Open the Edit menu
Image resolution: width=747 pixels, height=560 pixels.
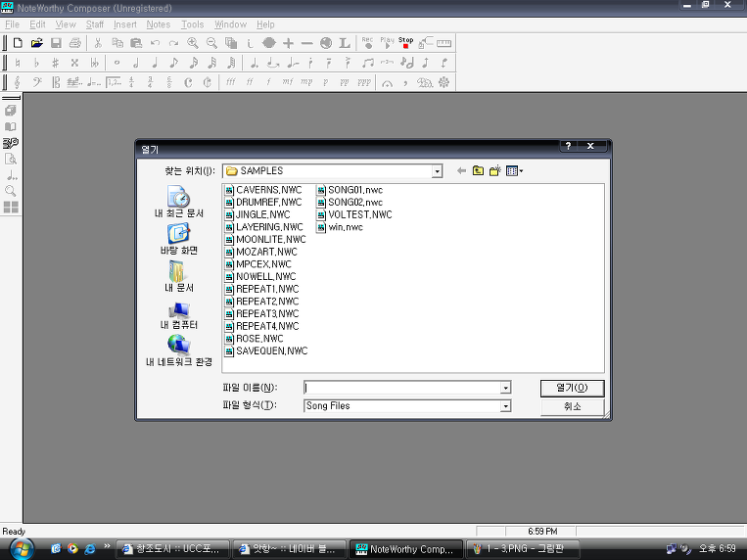pos(37,24)
